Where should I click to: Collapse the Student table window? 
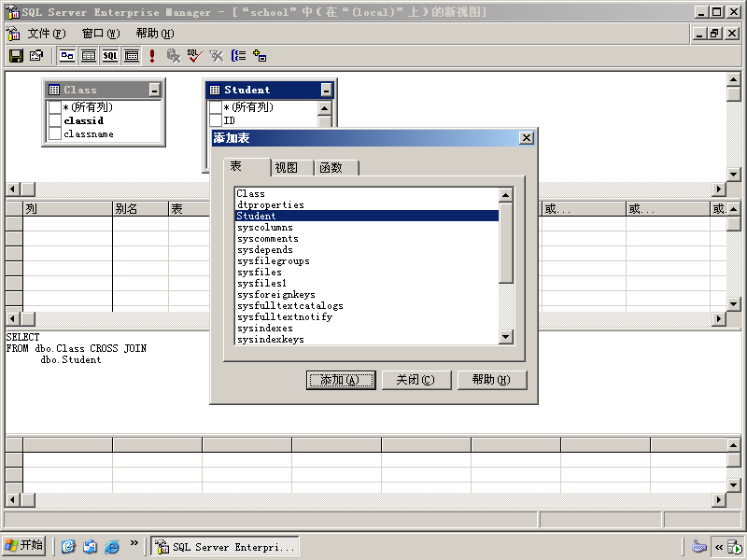coord(326,90)
